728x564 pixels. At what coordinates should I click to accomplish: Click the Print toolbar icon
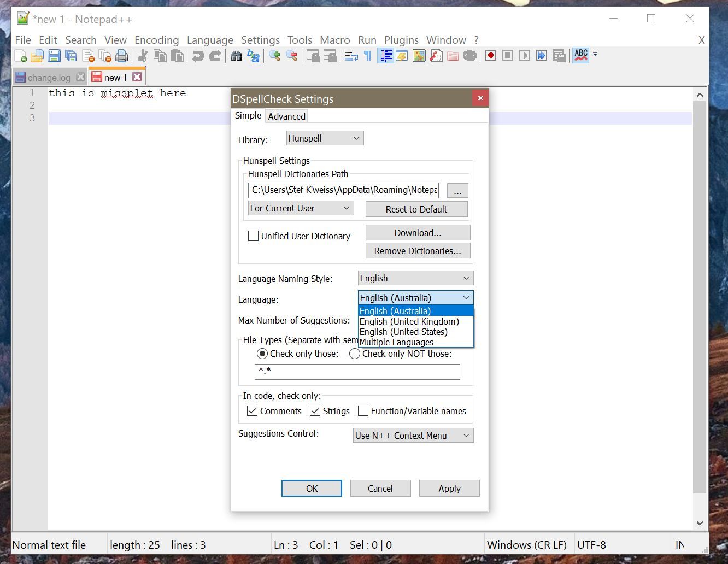tap(122, 56)
